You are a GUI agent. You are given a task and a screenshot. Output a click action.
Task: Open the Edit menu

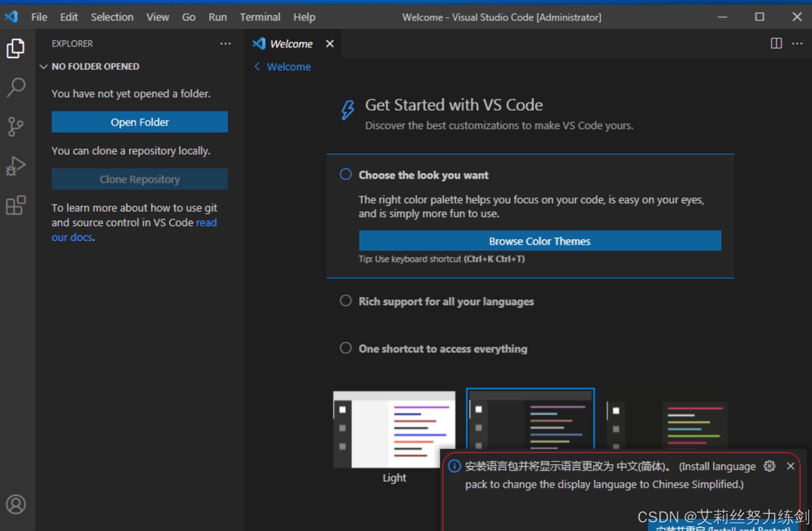[x=69, y=17]
